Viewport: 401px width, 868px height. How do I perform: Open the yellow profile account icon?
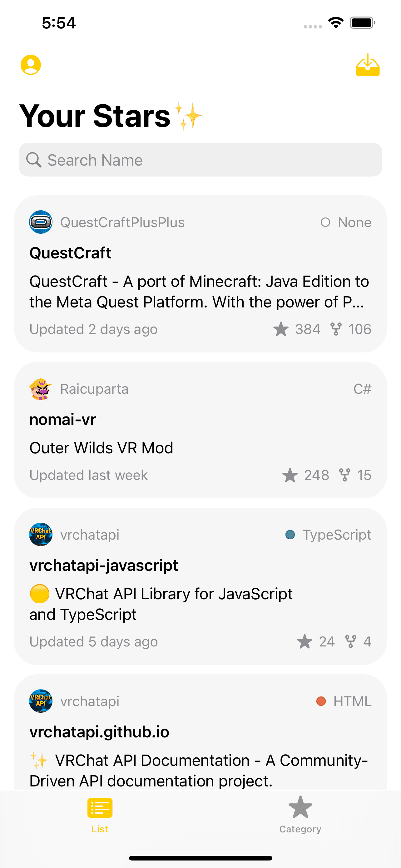click(x=31, y=65)
